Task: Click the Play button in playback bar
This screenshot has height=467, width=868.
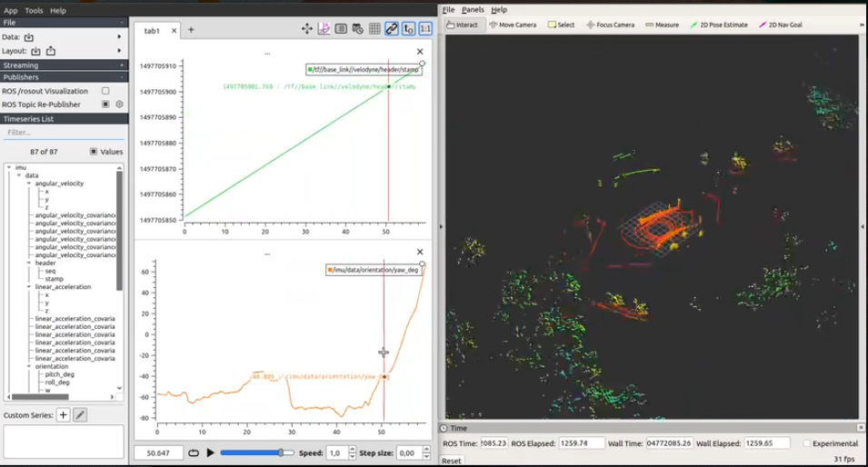Action: 211,452
